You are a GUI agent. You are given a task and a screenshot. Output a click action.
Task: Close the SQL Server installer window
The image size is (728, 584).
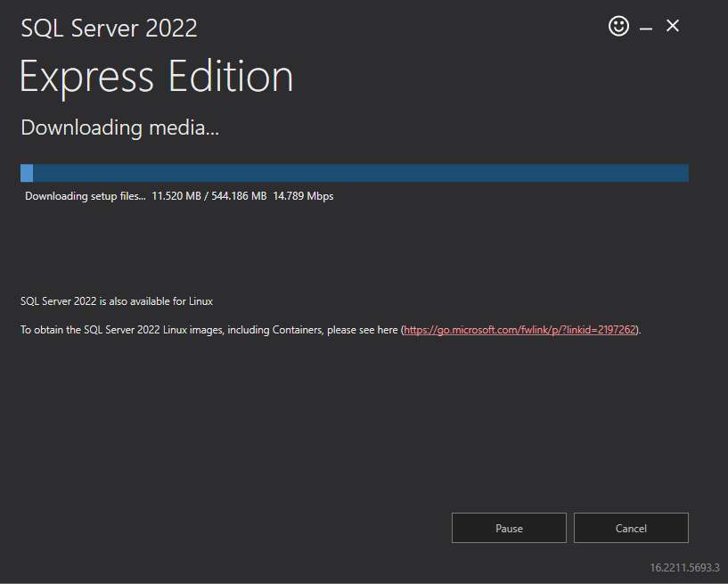point(672,26)
